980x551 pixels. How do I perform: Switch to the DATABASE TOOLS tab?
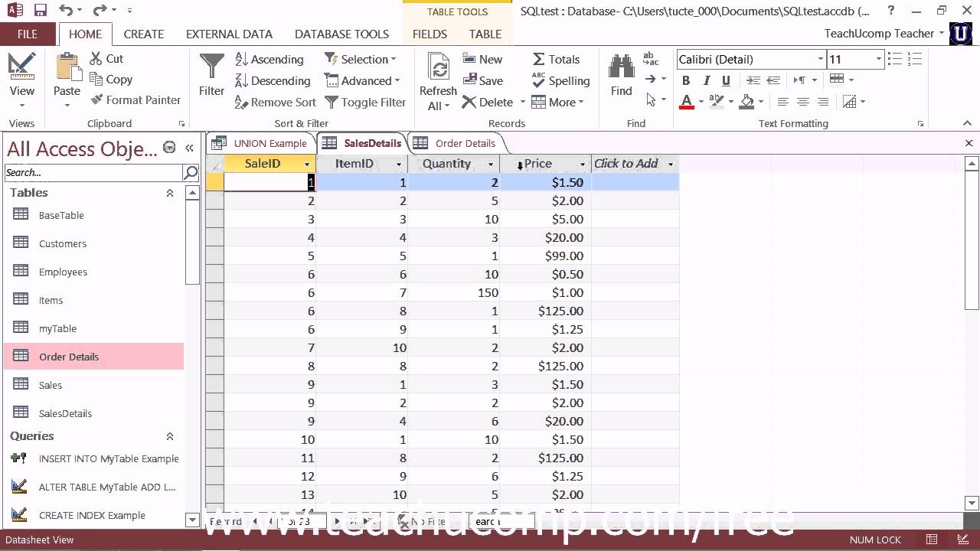point(341,34)
